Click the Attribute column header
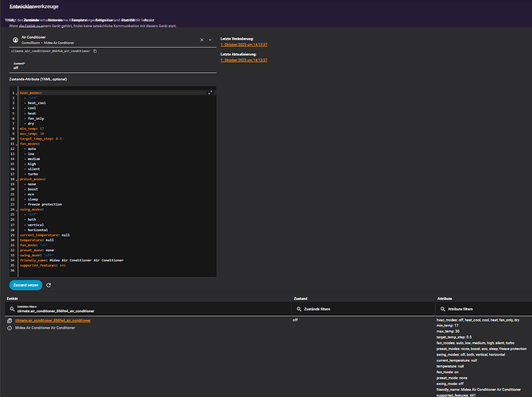 445,299
